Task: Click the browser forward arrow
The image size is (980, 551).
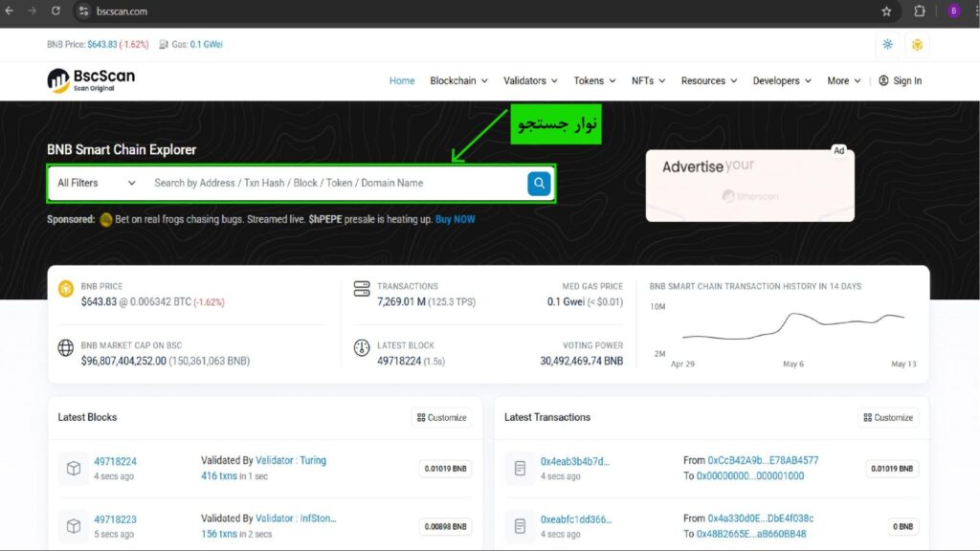Action: (32, 11)
